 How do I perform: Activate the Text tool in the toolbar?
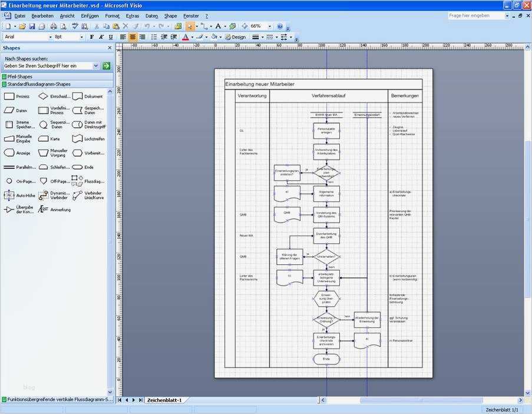(x=219, y=25)
